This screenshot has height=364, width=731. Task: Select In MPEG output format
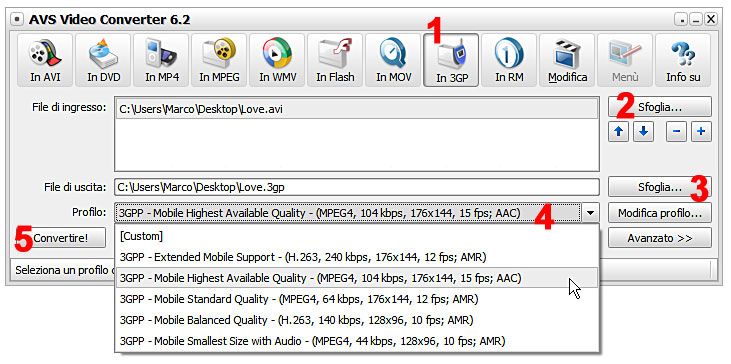[219, 60]
